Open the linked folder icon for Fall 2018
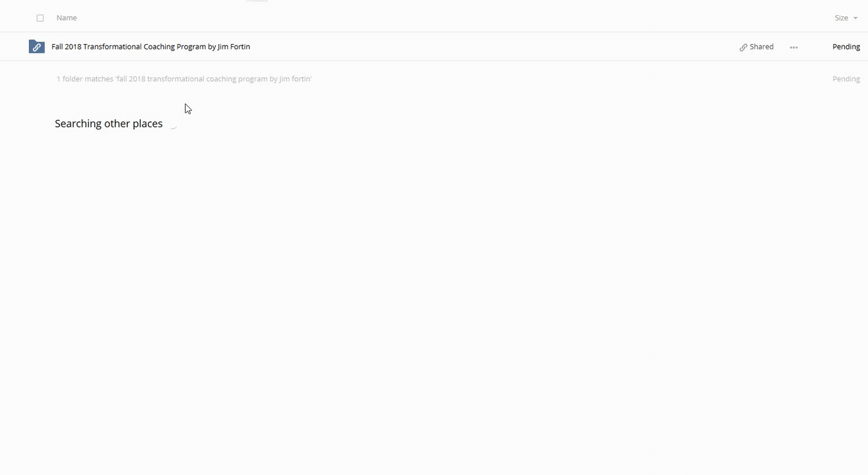The image size is (868, 475). [37, 47]
